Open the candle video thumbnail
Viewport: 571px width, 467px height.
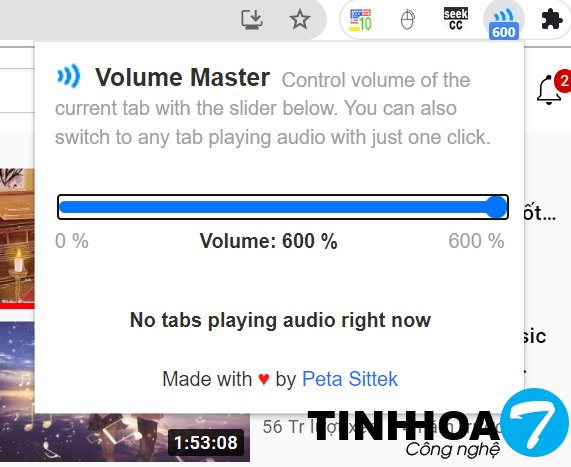[x=17, y=235]
